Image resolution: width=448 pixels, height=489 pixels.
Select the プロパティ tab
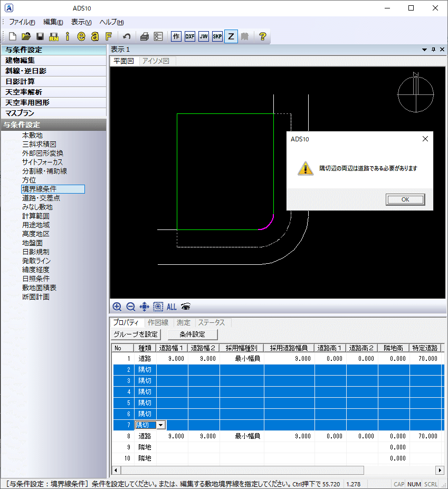[x=126, y=322]
